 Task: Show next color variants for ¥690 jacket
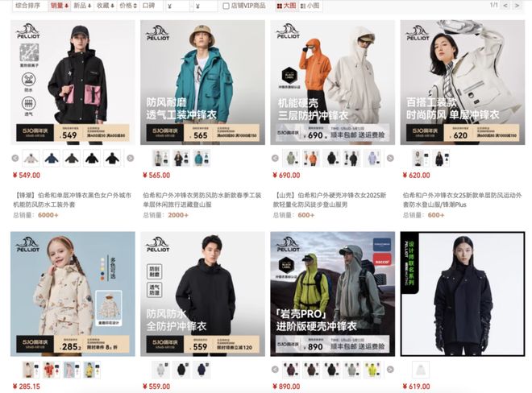[x=390, y=158]
